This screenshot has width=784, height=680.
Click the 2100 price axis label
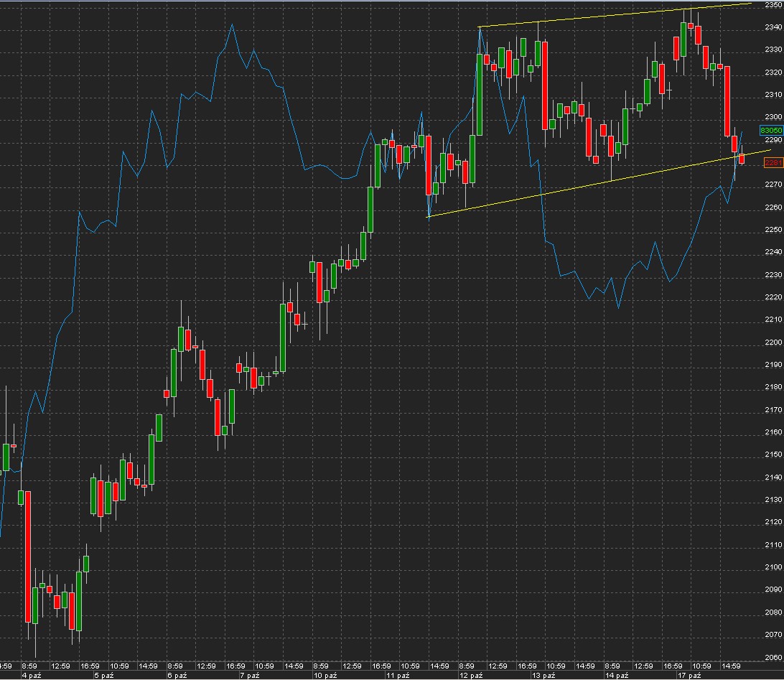773,567
